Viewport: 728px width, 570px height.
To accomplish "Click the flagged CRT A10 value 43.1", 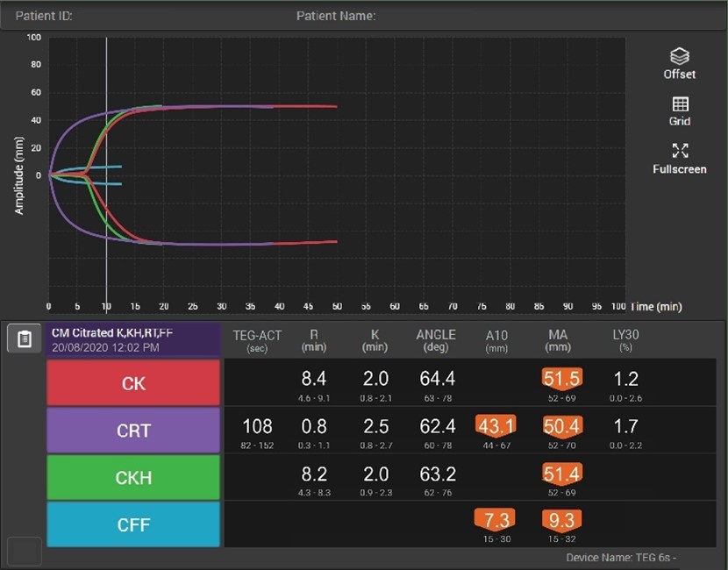I will 496,425.
